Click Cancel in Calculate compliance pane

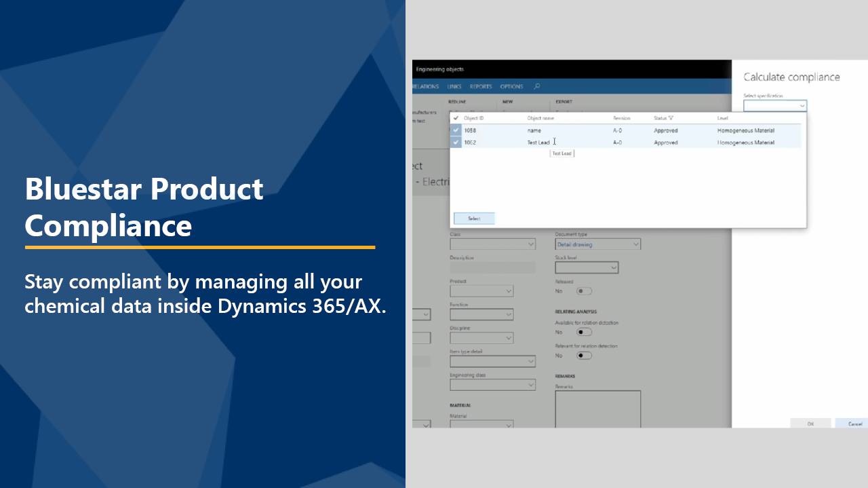click(x=853, y=423)
